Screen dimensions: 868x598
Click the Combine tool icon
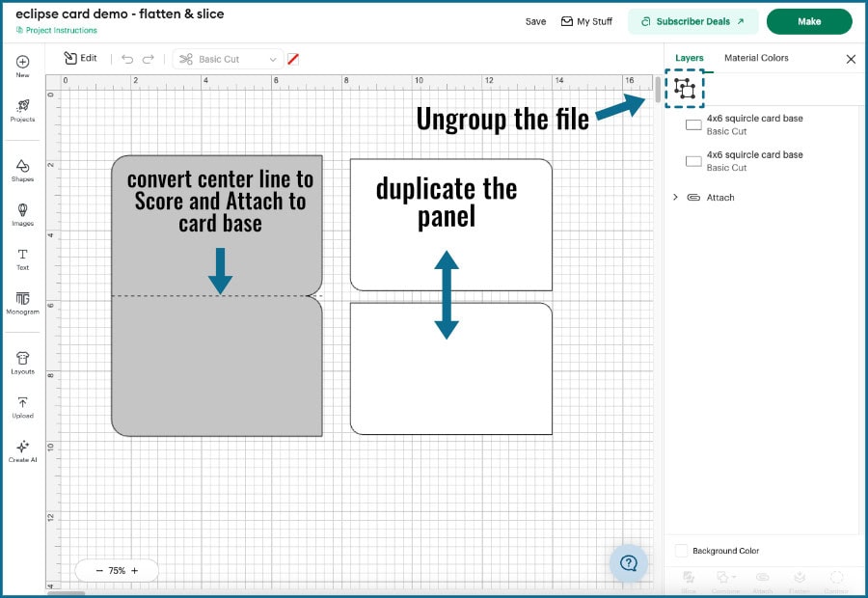coord(722,578)
